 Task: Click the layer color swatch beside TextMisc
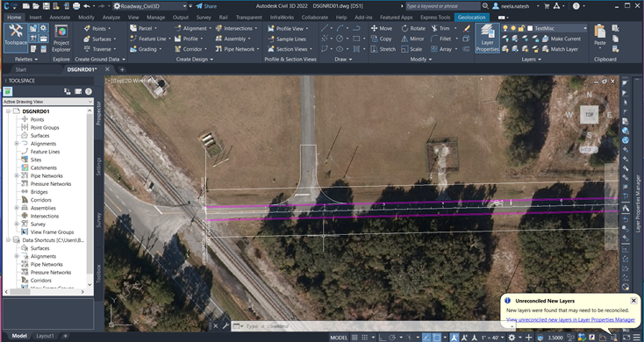pyautogui.click(x=530, y=28)
